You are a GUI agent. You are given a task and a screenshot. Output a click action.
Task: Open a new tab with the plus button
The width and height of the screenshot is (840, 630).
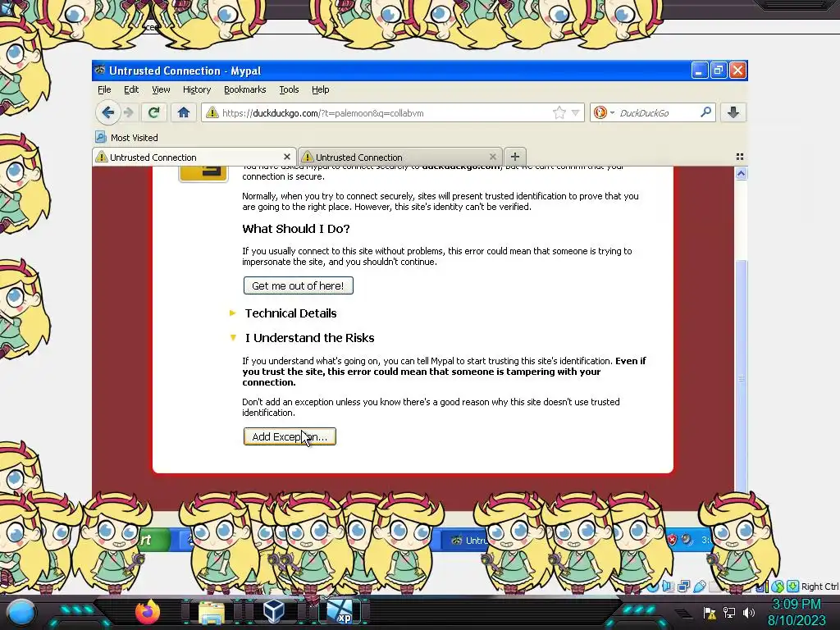(x=515, y=157)
